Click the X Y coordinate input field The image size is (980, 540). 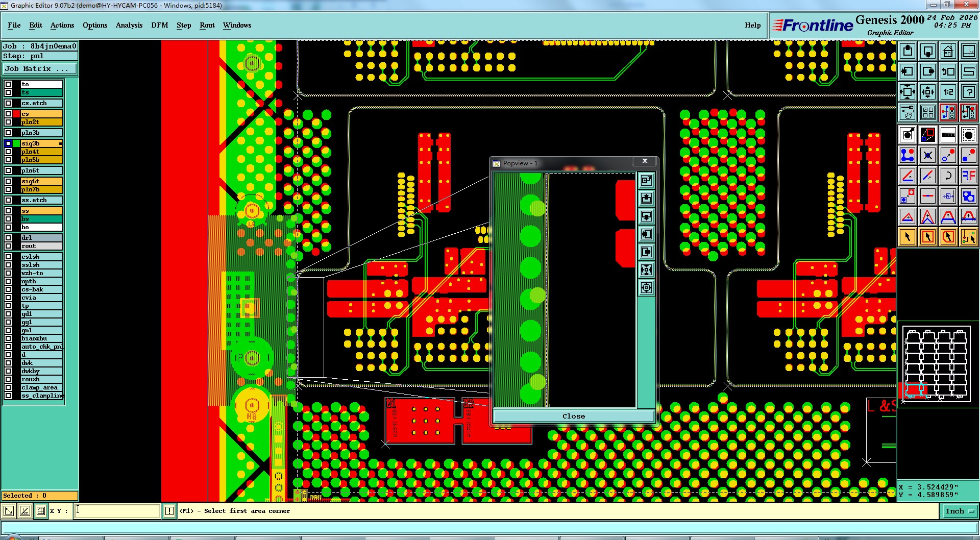[117, 511]
